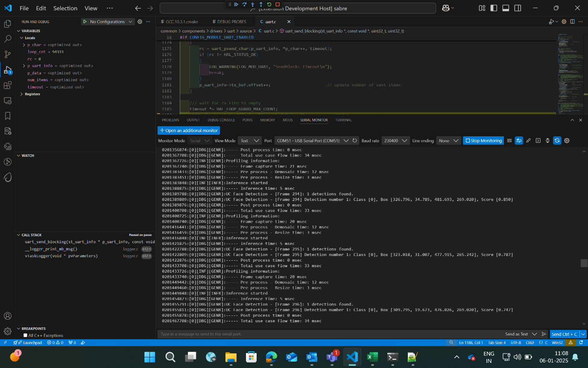Click the Launchpad icon in status bar
Image resolution: width=588 pixels, height=368 pixels.
[x=28, y=342]
